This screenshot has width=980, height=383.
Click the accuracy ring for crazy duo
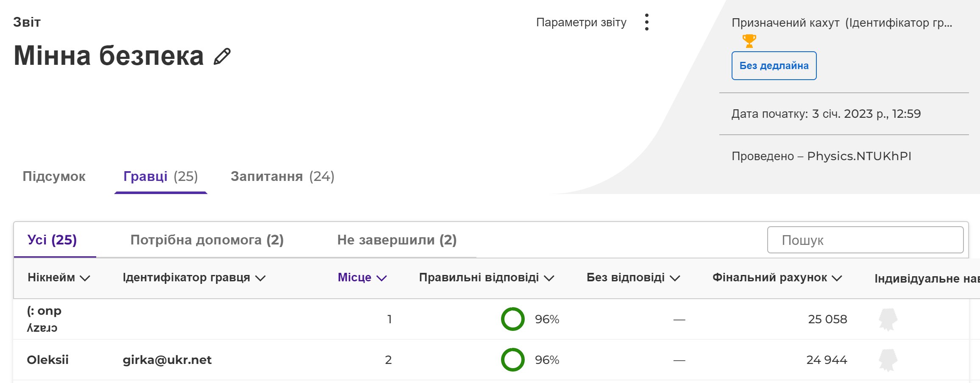click(x=512, y=319)
